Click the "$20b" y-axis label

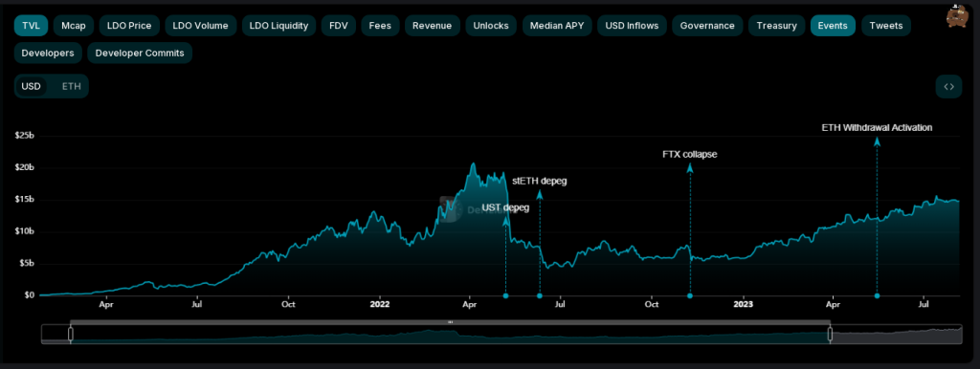click(24, 167)
